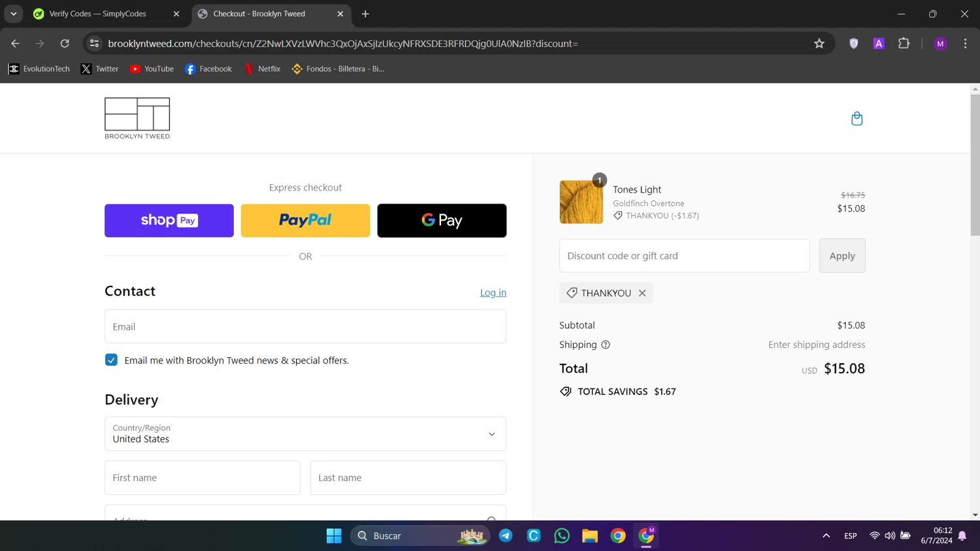
Task: Click the taskbar Buscar search box
Action: click(420, 536)
